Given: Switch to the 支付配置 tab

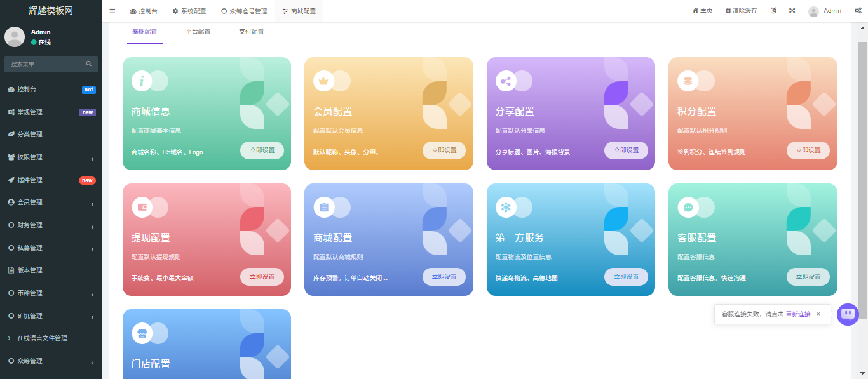Looking at the screenshot, I should [251, 32].
